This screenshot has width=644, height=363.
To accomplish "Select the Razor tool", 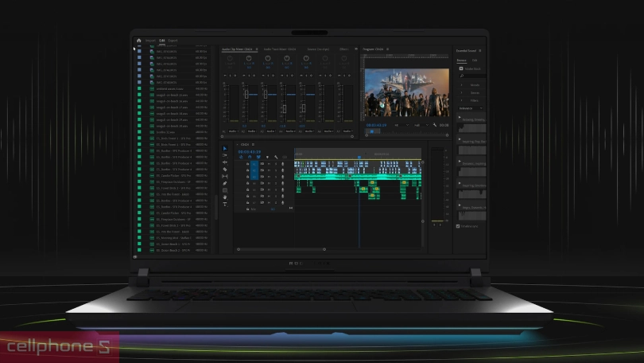I will tap(225, 170).
